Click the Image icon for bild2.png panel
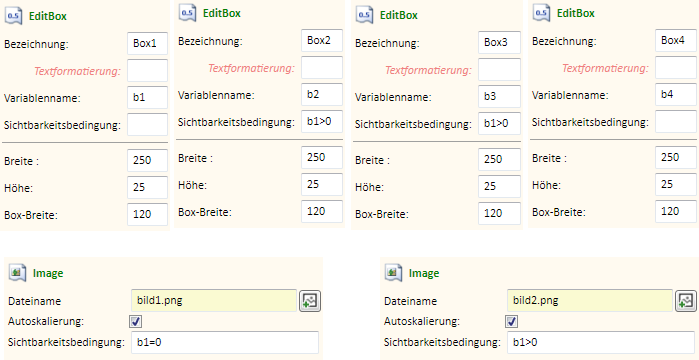This screenshot has height=360, width=699. 393,272
